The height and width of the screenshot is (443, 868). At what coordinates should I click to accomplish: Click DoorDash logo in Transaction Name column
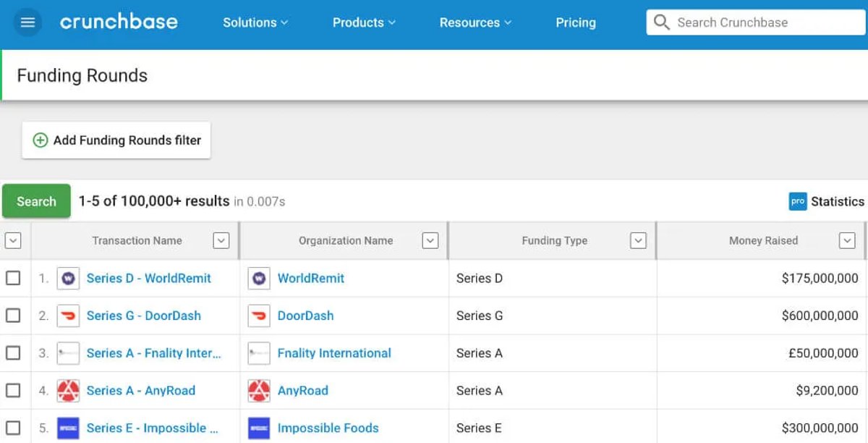coord(68,316)
